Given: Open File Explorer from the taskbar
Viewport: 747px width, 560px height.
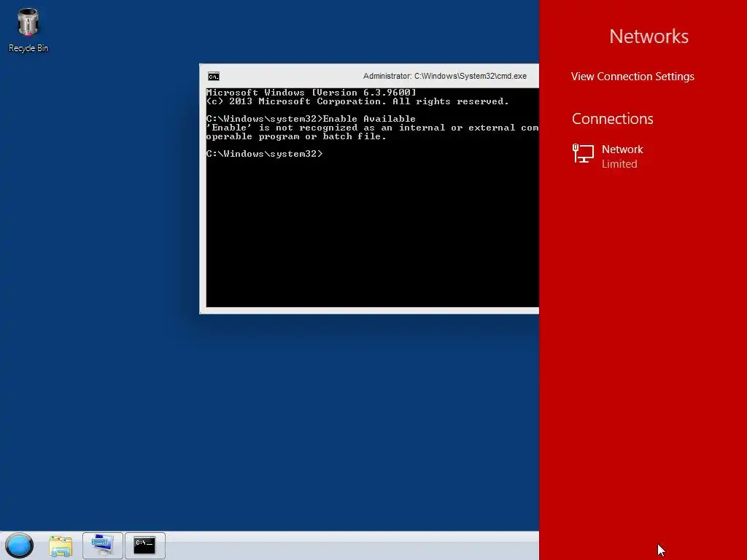Looking at the screenshot, I should coord(61,545).
